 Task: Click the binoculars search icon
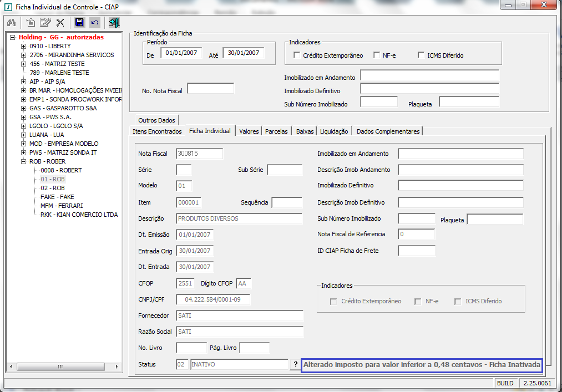[x=11, y=23]
